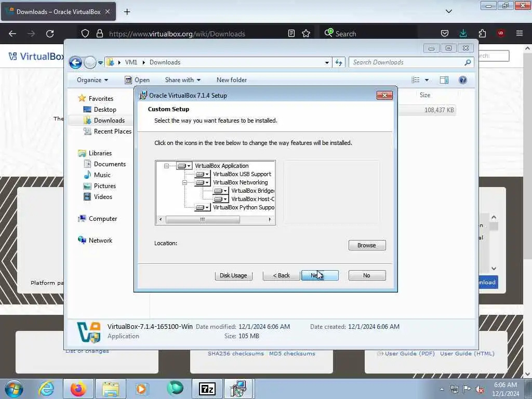
Task: Click the feature tree scroll-right arrow
Action: coord(270,220)
